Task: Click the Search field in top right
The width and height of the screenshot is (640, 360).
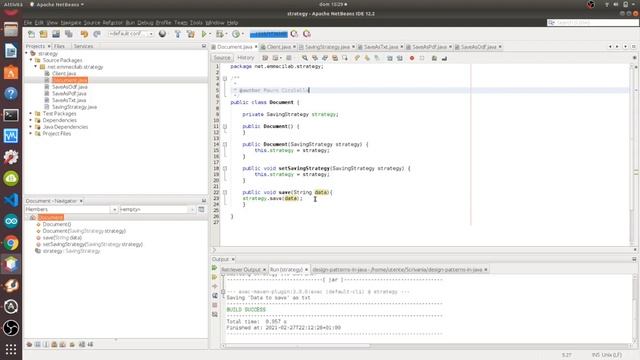Action: coord(593,22)
